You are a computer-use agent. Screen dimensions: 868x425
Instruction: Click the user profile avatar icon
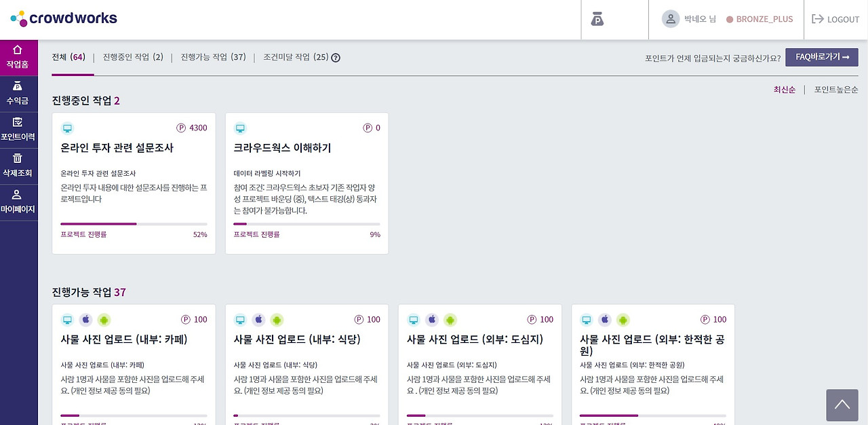670,19
